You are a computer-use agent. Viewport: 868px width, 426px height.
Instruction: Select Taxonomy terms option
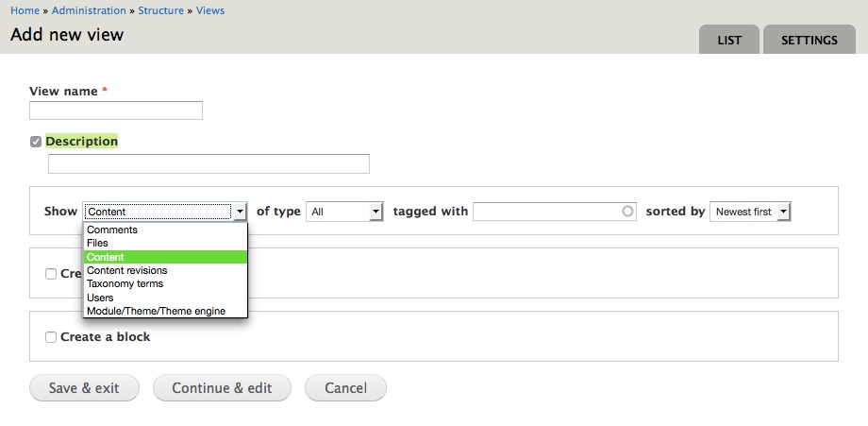tap(125, 283)
